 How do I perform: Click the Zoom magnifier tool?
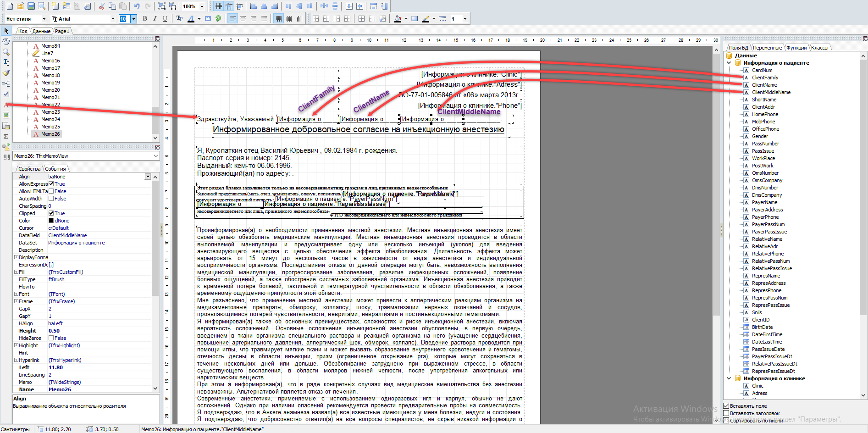[6, 52]
